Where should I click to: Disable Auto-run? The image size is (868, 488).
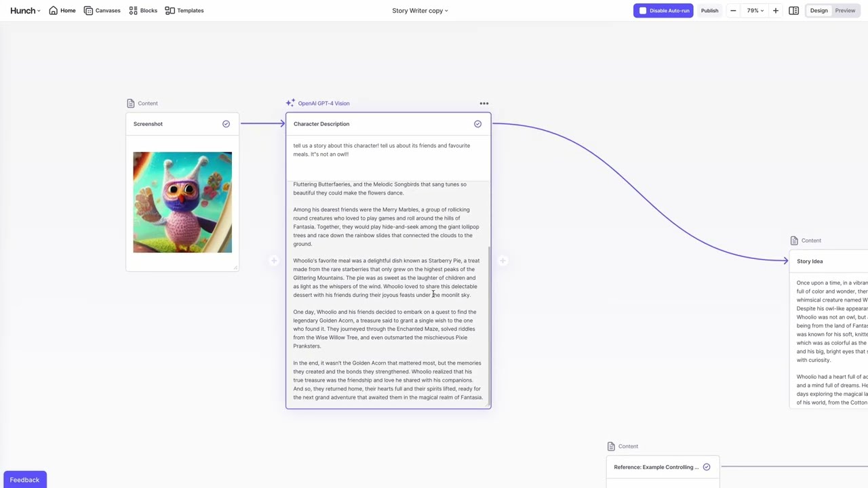(663, 10)
